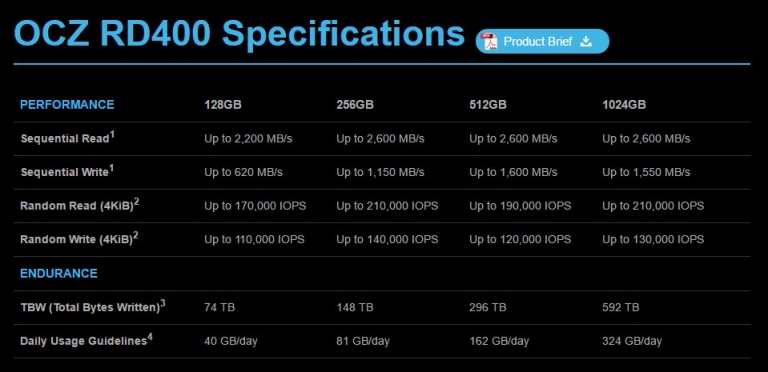
Task: Select the PERFORMANCE section header
Action: point(67,105)
